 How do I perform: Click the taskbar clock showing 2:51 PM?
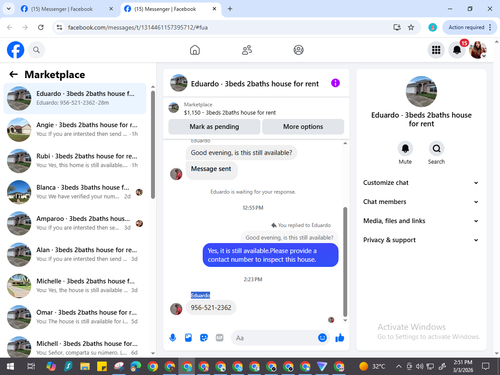point(463,366)
